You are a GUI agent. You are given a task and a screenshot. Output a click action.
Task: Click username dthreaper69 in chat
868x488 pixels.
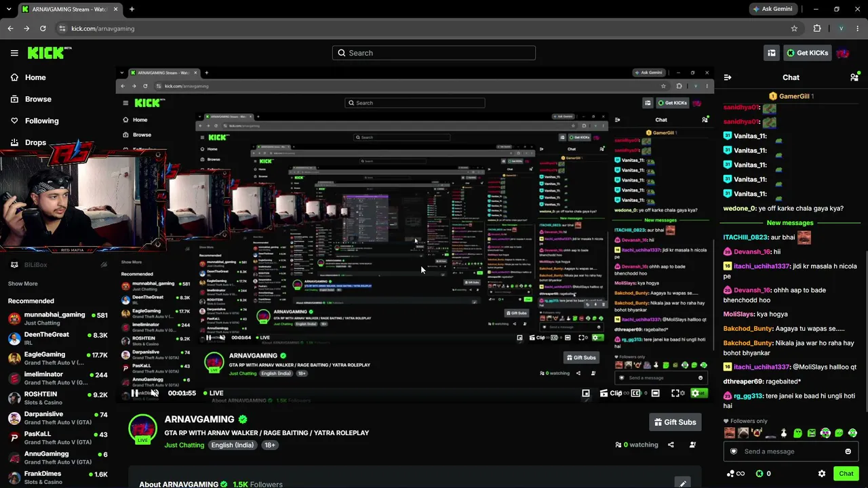point(743,382)
